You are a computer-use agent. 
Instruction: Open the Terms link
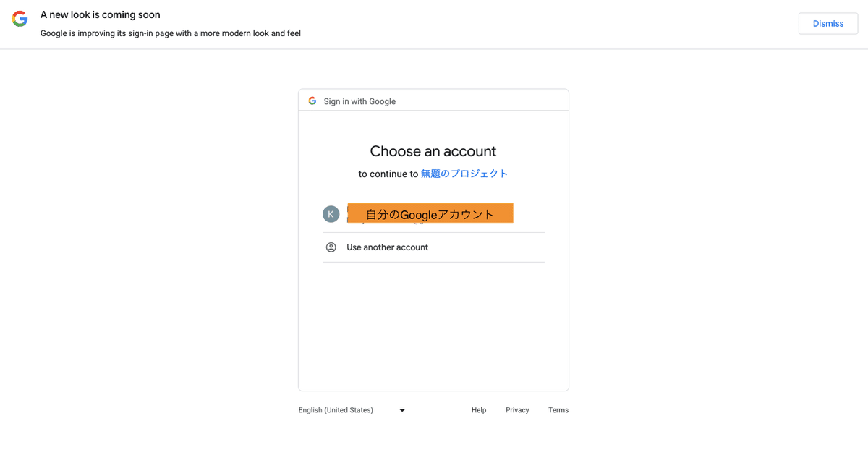558,410
